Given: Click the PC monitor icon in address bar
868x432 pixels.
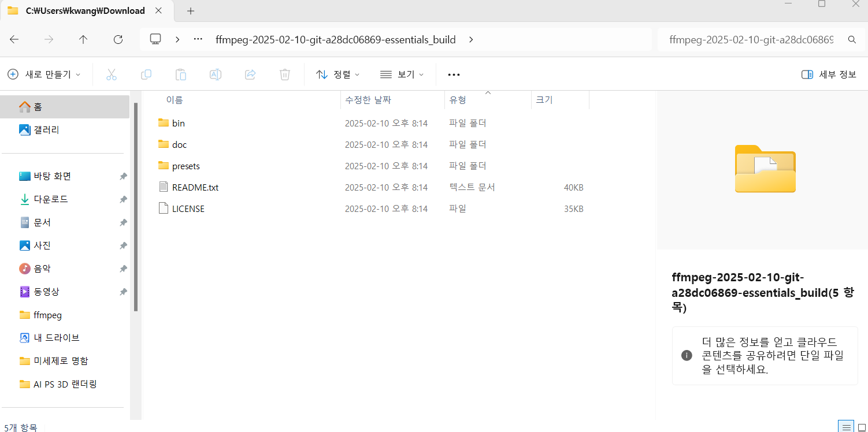Looking at the screenshot, I should click(x=155, y=39).
